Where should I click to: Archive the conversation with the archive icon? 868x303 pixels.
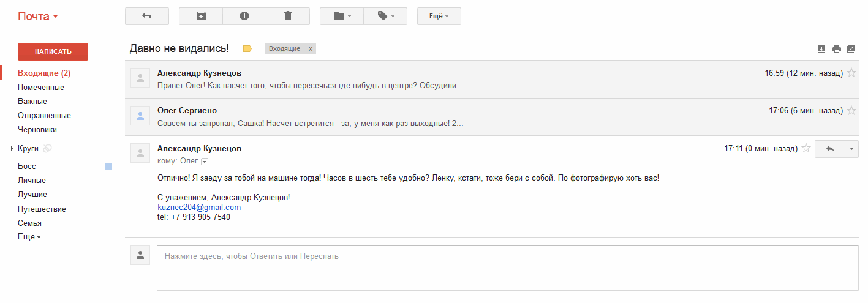point(201,16)
